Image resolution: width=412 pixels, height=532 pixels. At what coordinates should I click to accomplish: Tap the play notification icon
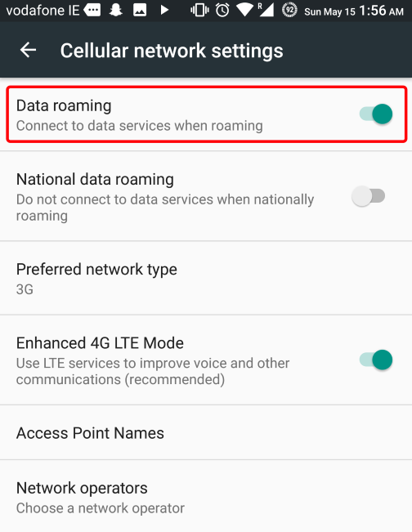pos(164,10)
